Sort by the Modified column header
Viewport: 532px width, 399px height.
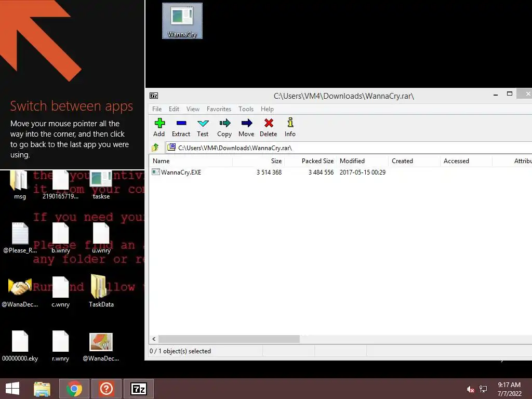tap(362, 161)
